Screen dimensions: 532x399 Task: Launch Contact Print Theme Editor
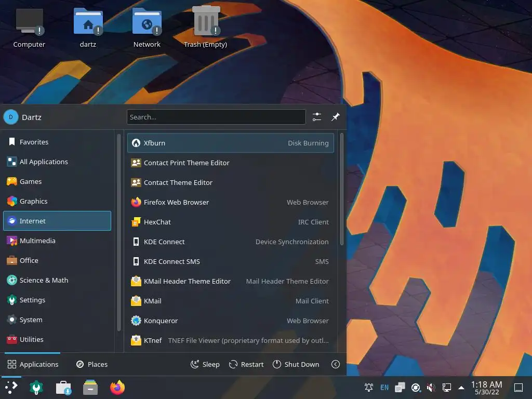click(230, 163)
